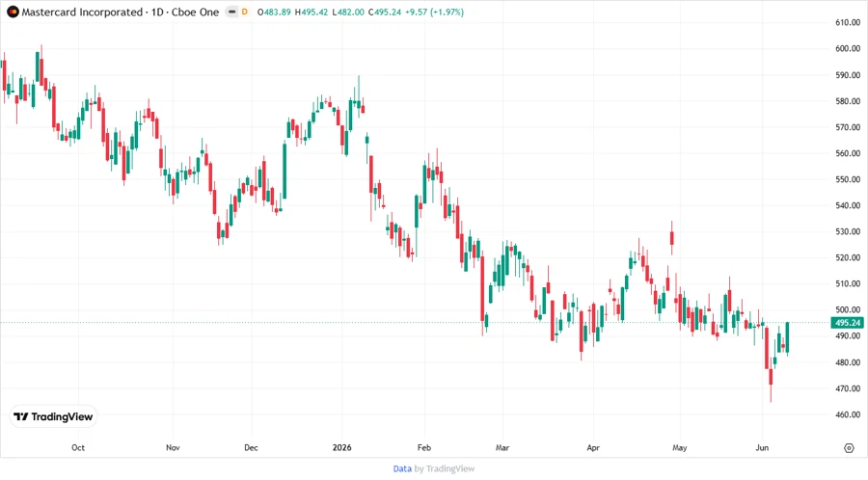
Task: Click 500.00 on the price axis
Action: [848, 310]
